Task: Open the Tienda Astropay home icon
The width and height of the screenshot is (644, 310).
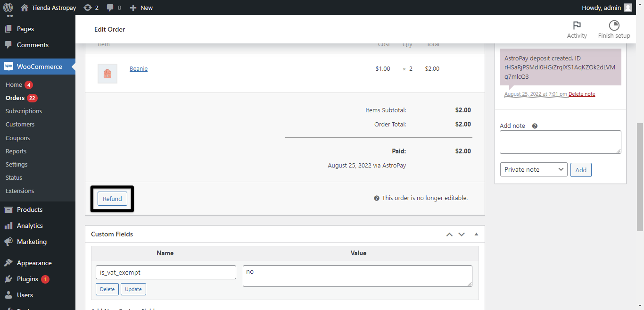Action: [25, 8]
